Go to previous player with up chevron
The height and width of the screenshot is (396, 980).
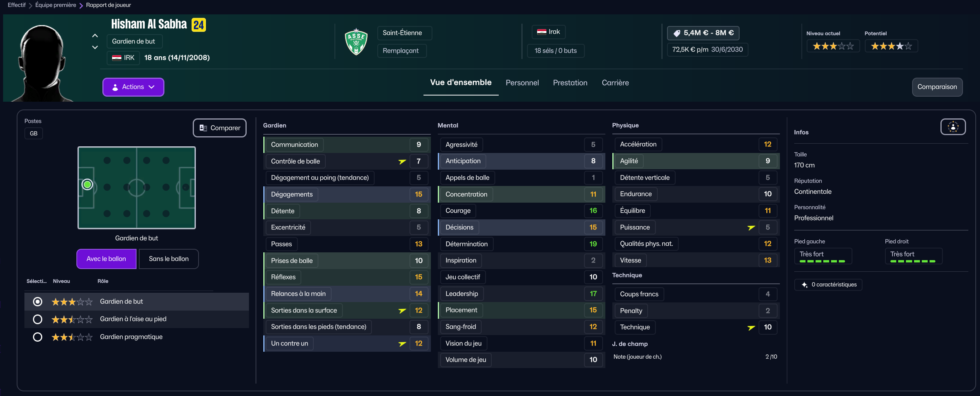pyautogui.click(x=95, y=36)
